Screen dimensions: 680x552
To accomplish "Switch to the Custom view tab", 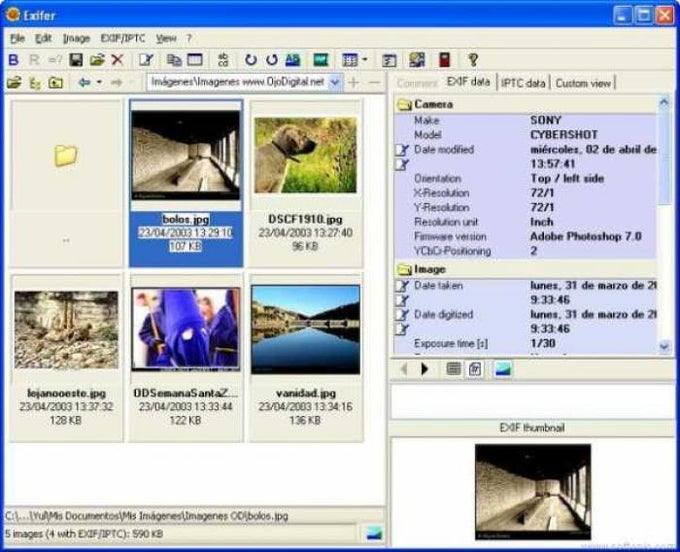I will 583,83.
